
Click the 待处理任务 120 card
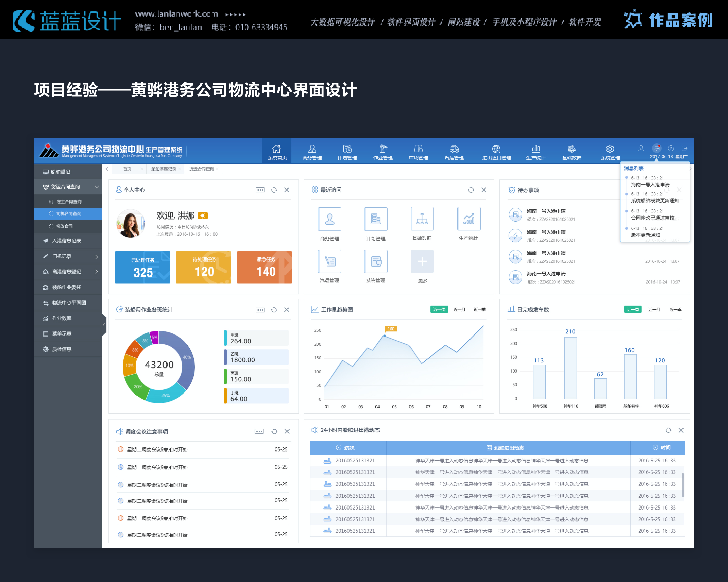[203, 267]
